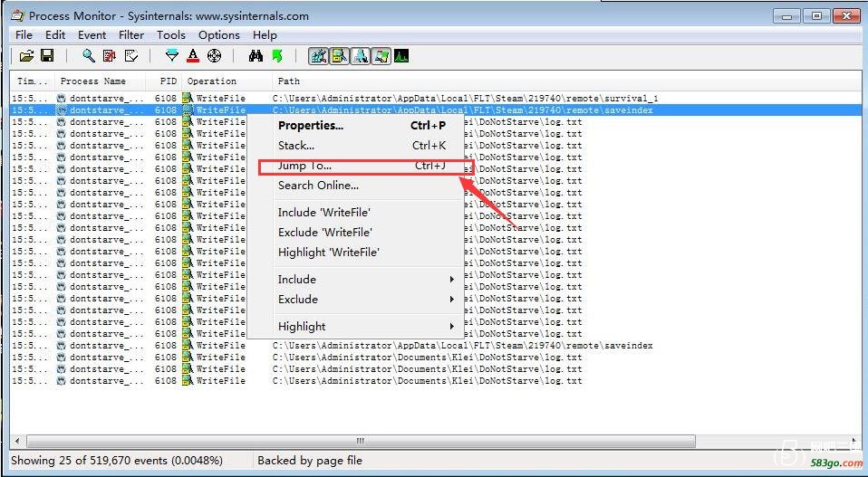The image size is (868, 477).
Task: Click the Clear display toolbar icon
Action: [130, 56]
